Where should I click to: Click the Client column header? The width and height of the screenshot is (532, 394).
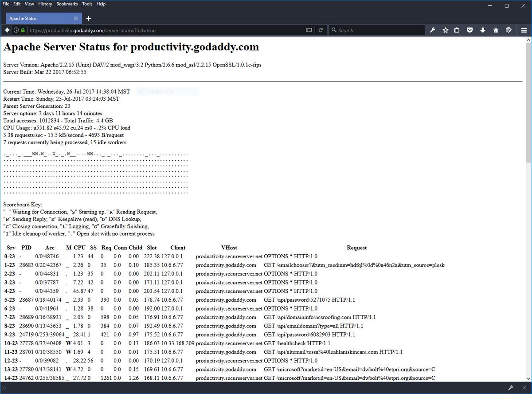click(x=178, y=248)
